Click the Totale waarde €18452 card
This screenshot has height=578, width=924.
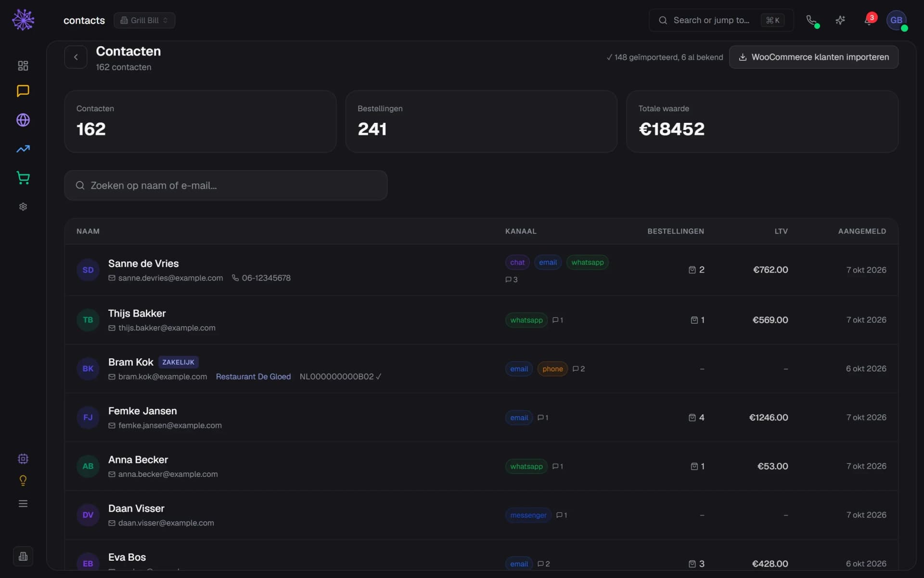[762, 121]
